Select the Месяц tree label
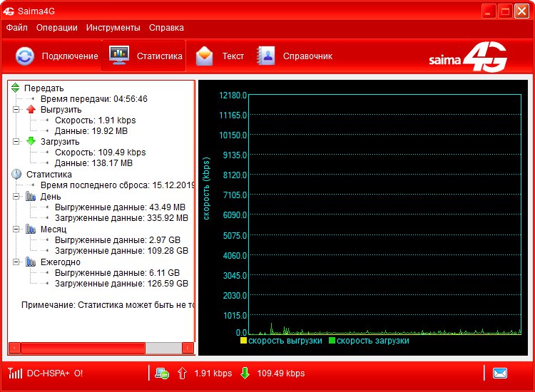Screen dimensions: 535x392 pyautogui.click(x=53, y=229)
